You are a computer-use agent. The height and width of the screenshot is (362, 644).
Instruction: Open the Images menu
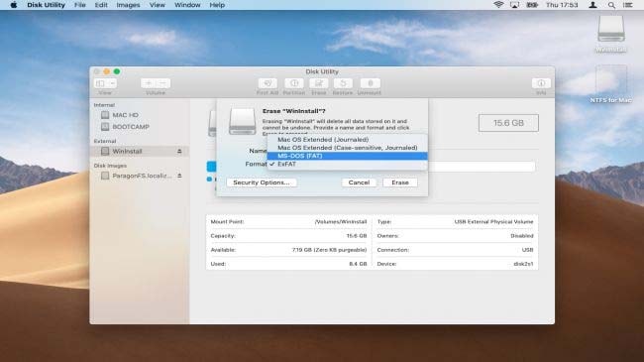coord(128,5)
